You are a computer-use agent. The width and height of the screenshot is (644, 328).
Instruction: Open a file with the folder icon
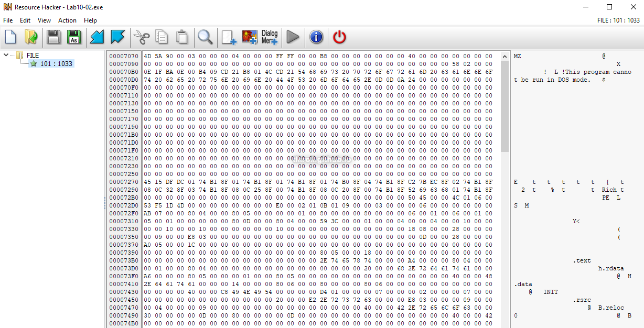pyautogui.click(x=31, y=37)
